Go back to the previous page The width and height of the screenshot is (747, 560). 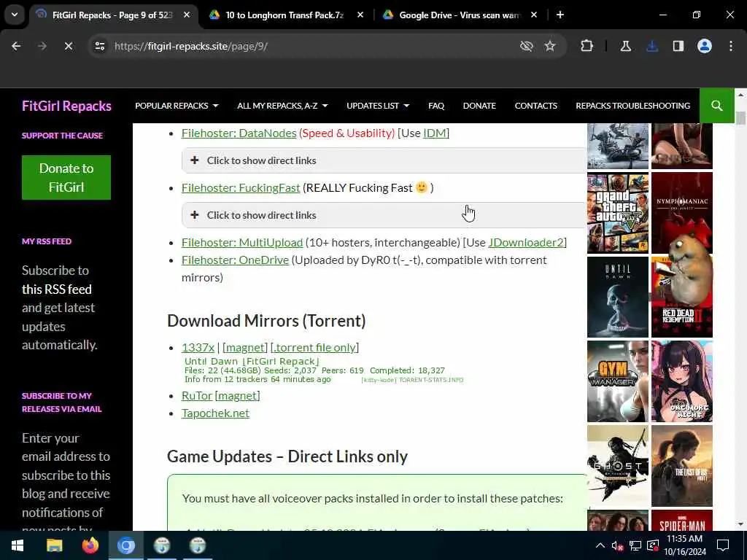coord(16,46)
